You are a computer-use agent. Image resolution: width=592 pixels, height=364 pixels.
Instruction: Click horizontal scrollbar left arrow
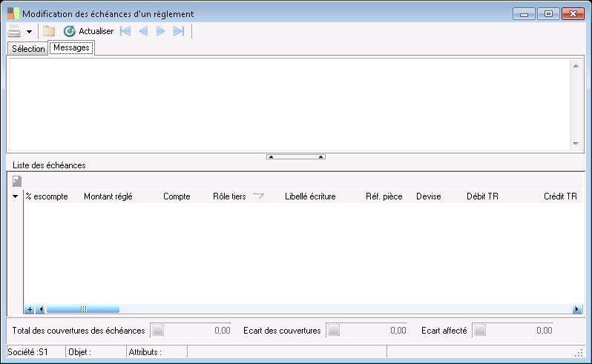coord(40,309)
